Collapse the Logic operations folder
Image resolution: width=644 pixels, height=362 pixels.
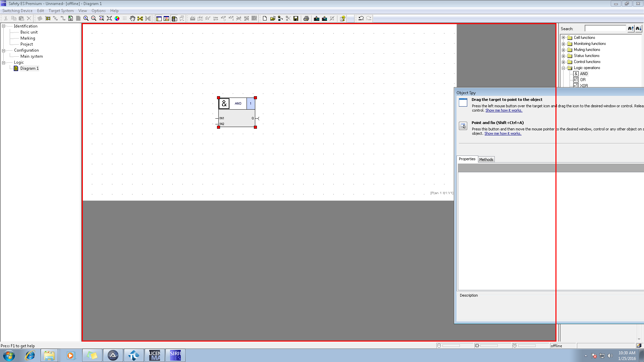pyautogui.click(x=563, y=68)
